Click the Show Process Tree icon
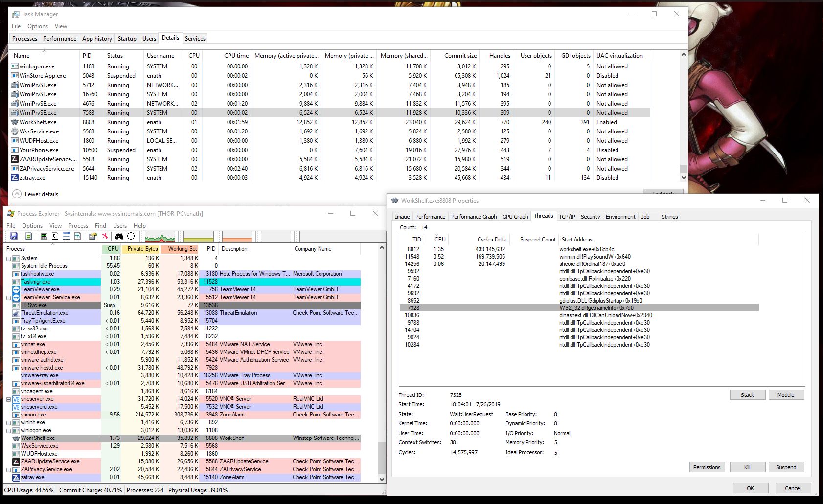 pos(55,236)
